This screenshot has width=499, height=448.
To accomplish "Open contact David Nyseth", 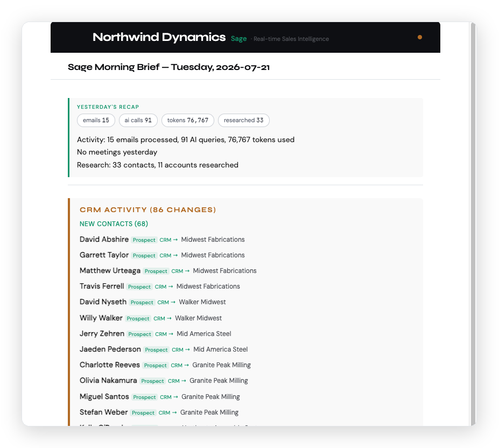I will (103, 302).
